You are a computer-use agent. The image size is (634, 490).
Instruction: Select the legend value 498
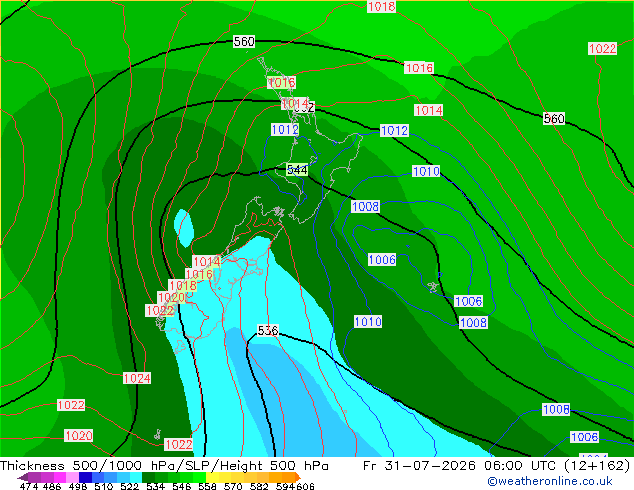(x=77, y=486)
